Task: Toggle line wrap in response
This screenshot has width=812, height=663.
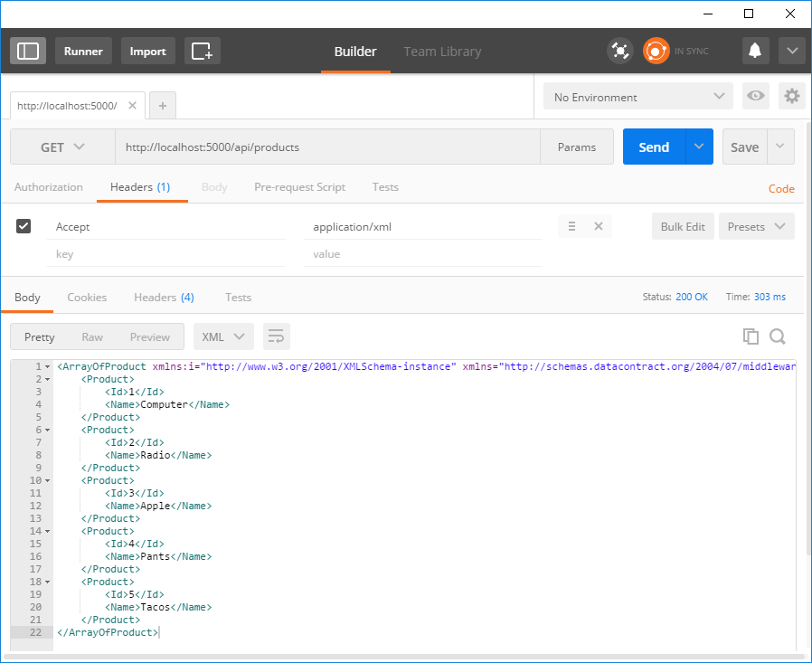Action: (277, 336)
